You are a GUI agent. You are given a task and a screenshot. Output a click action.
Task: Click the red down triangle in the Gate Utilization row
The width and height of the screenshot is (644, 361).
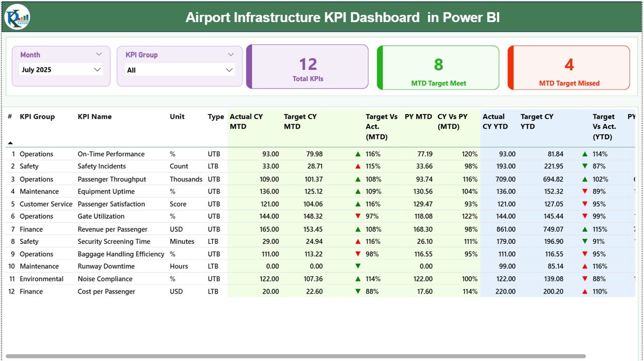tap(358, 216)
